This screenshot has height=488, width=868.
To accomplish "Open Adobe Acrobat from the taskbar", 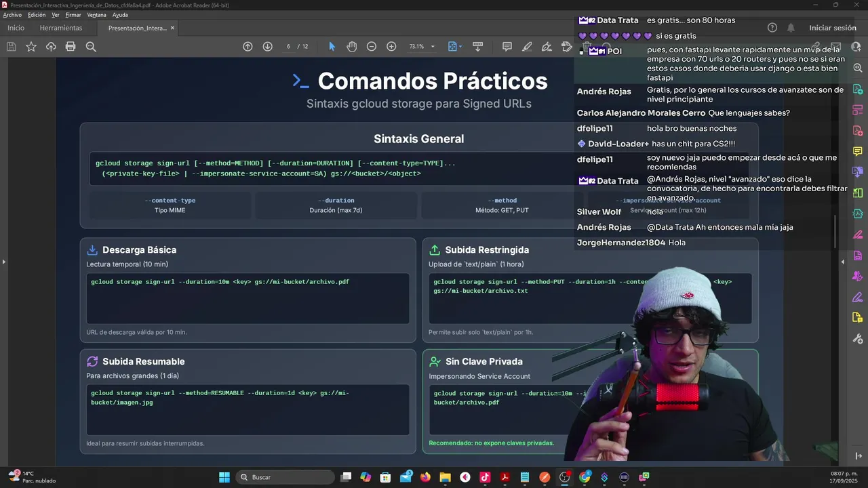I will coord(505,477).
